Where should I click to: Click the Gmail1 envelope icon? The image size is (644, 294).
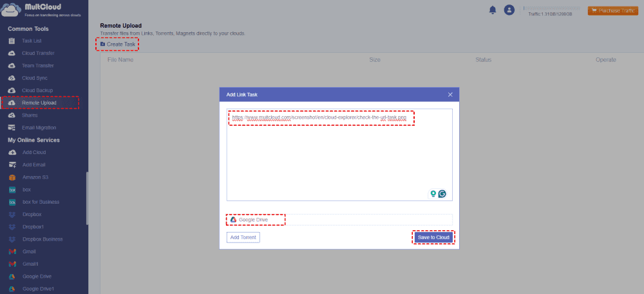pos(12,264)
